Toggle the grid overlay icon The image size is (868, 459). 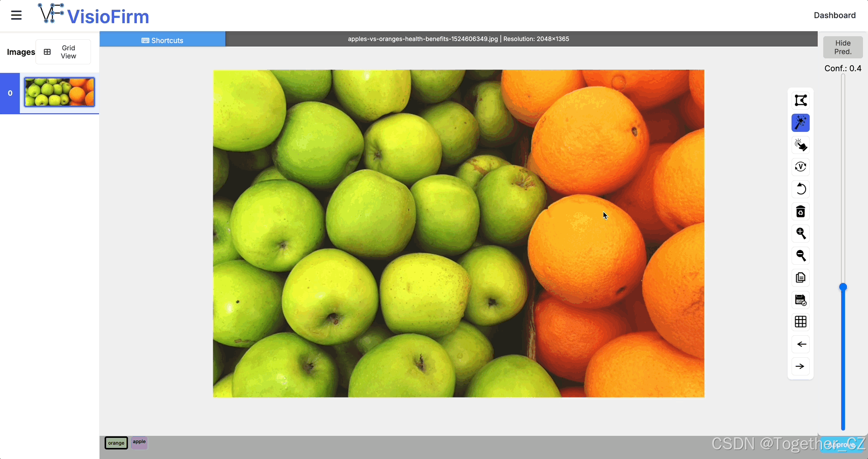pos(801,322)
